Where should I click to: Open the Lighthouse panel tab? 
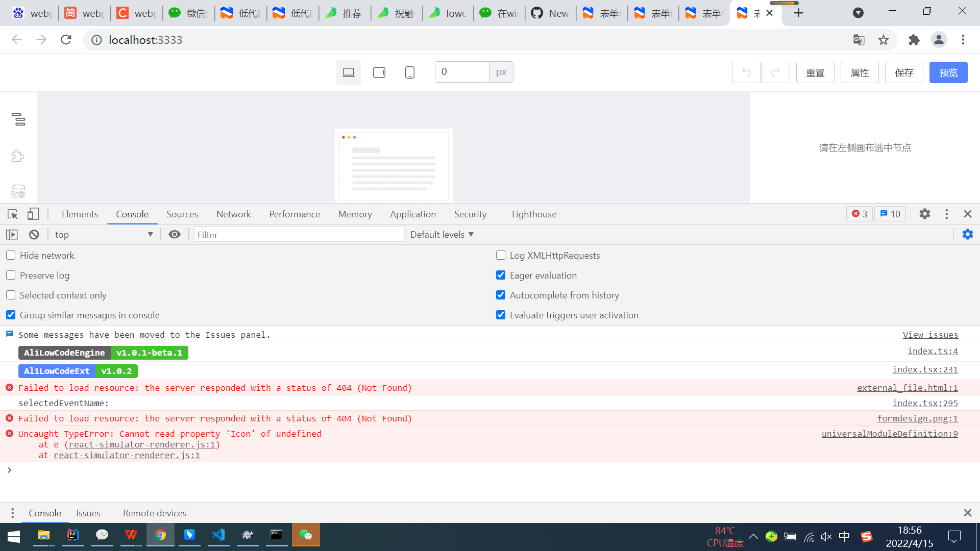pyautogui.click(x=534, y=214)
